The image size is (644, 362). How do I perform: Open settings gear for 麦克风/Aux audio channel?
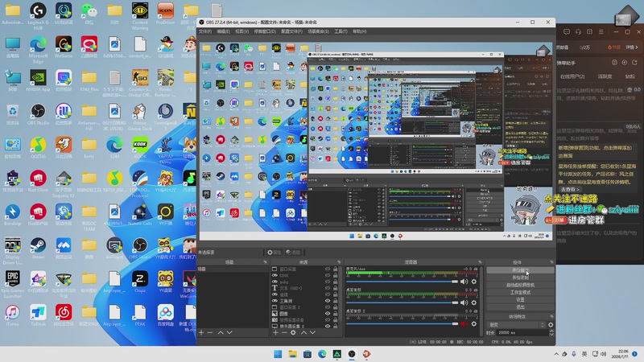(474, 280)
